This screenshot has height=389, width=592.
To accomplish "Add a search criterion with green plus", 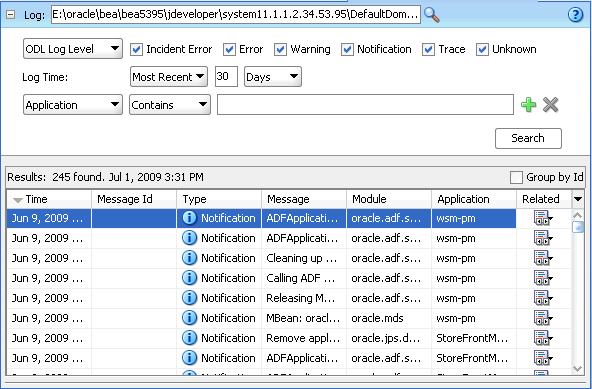I will pyautogui.click(x=528, y=105).
